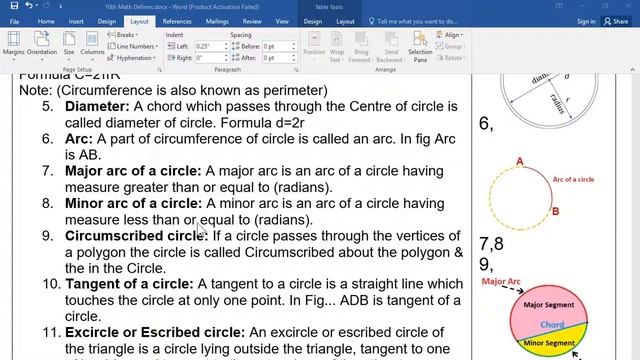
Task: Open the Page Setup dialog launcher
Action: tap(160, 70)
